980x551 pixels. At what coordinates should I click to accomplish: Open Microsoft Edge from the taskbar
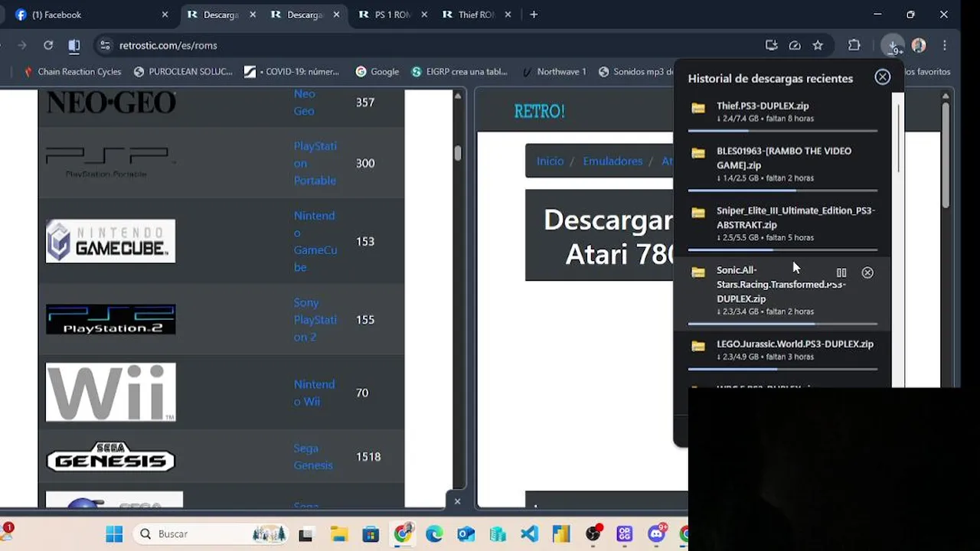coord(434,533)
